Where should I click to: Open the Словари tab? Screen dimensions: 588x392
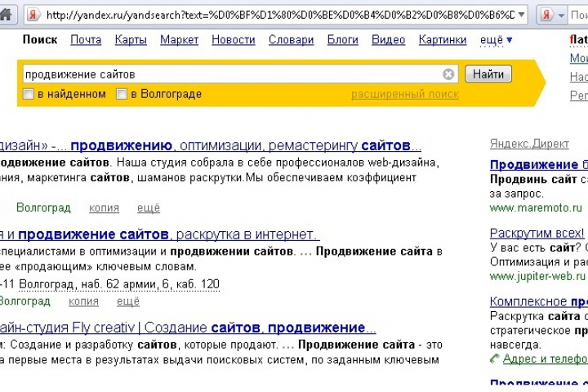(x=291, y=40)
